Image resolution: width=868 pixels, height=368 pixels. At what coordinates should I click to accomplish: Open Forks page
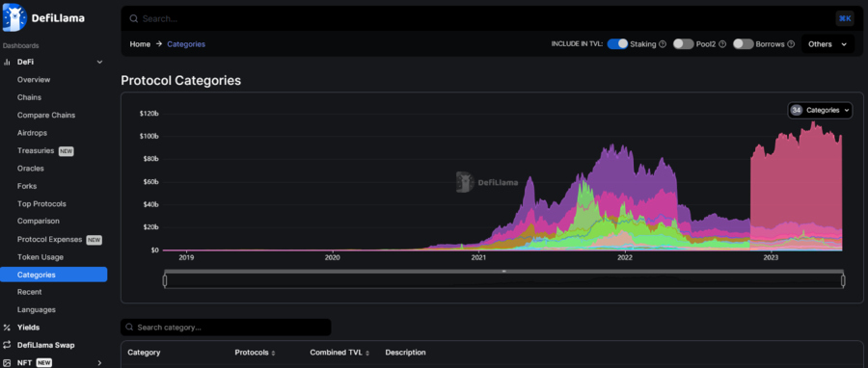27,186
